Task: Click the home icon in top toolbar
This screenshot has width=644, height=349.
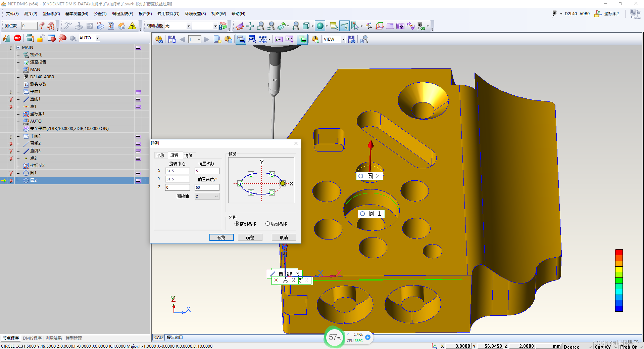Action: click(122, 26)
